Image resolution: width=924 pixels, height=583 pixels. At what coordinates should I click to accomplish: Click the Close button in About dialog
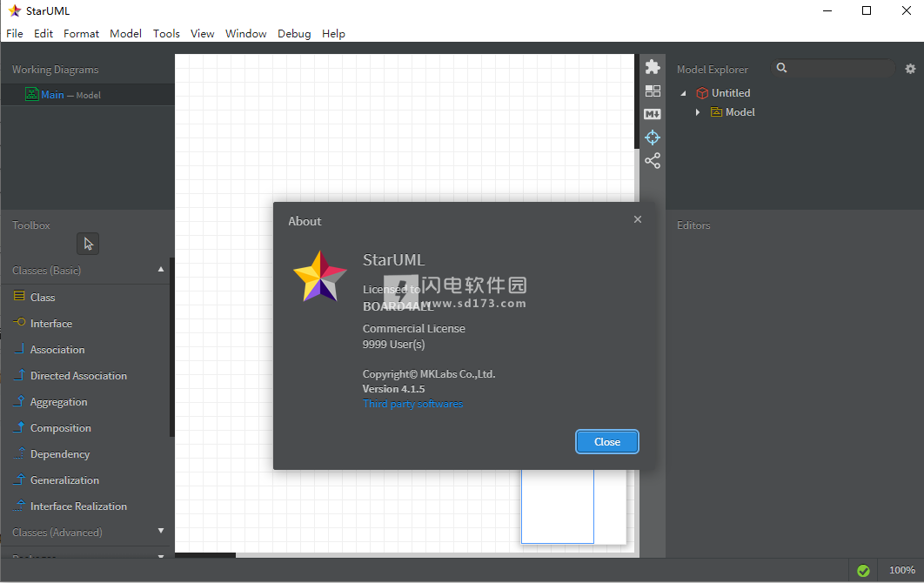coord(607,441)
